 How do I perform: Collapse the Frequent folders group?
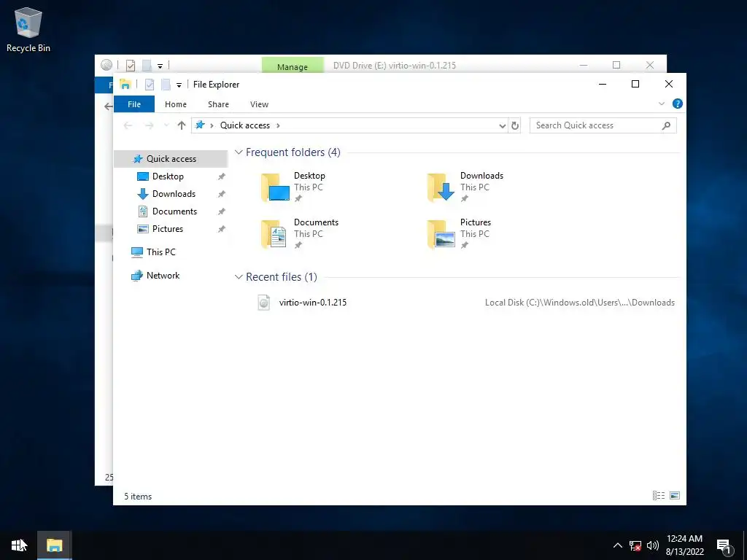(x=239, y=152)
